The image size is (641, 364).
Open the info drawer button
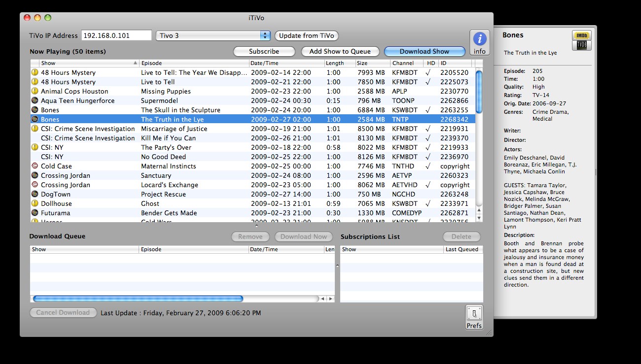(479, 43)
